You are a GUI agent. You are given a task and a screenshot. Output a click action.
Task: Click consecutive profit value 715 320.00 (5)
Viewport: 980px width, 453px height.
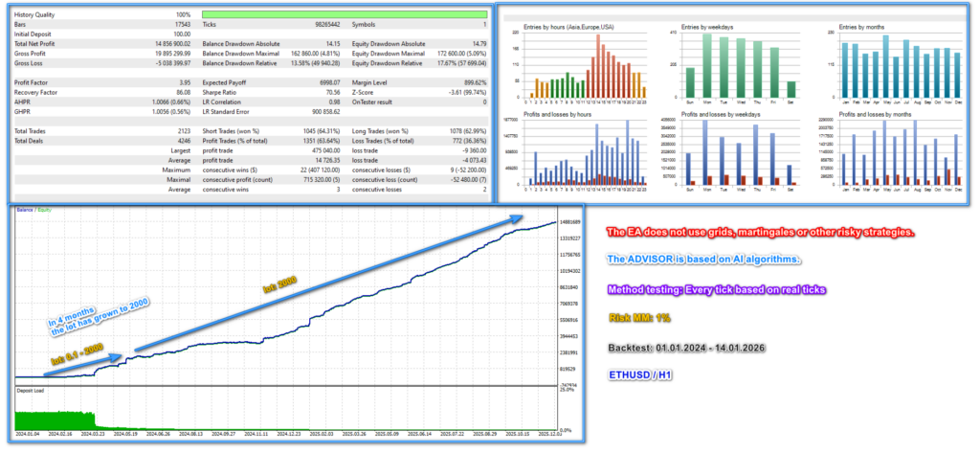click(322, 180)
